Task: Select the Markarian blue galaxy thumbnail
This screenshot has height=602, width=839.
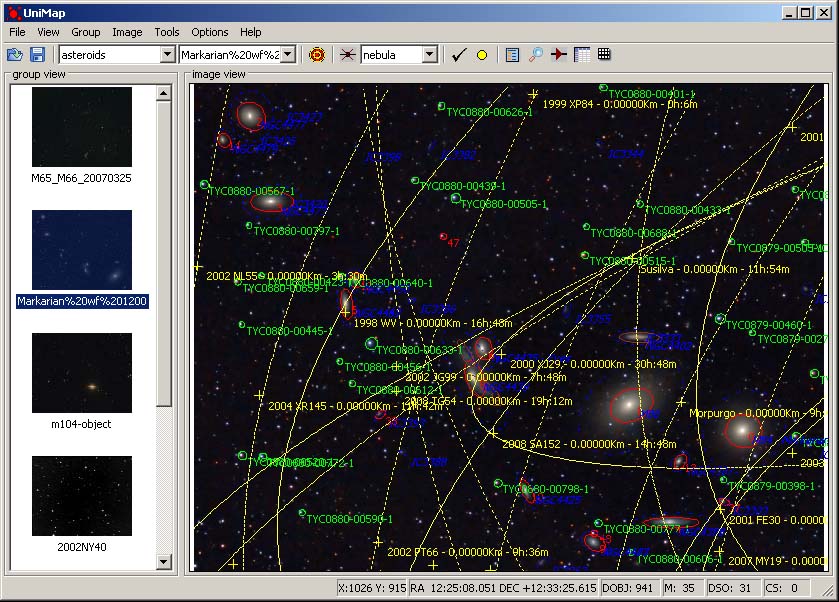Action: tap(82, 250)
